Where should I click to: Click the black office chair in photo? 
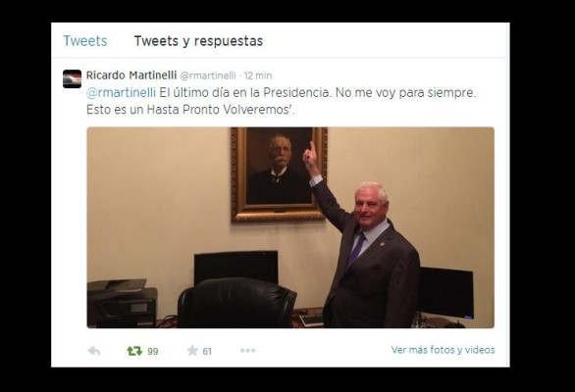tap(236, 303)
